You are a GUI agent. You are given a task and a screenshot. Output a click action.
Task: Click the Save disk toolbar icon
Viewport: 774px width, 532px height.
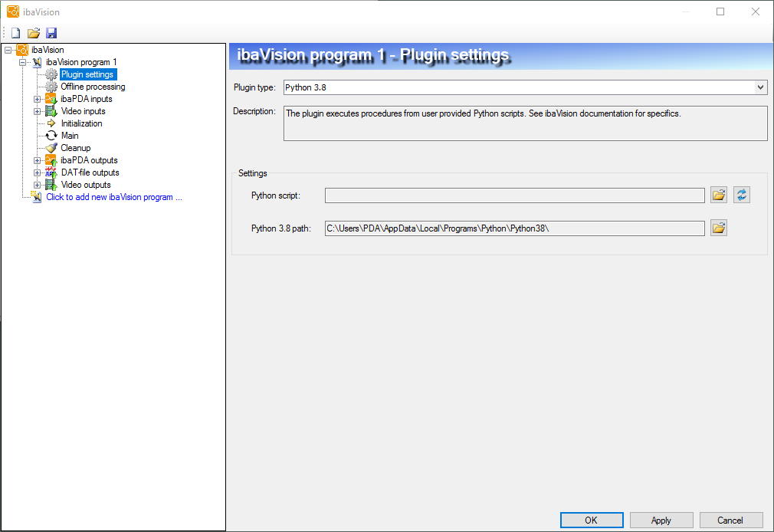(x=51, y=33)
